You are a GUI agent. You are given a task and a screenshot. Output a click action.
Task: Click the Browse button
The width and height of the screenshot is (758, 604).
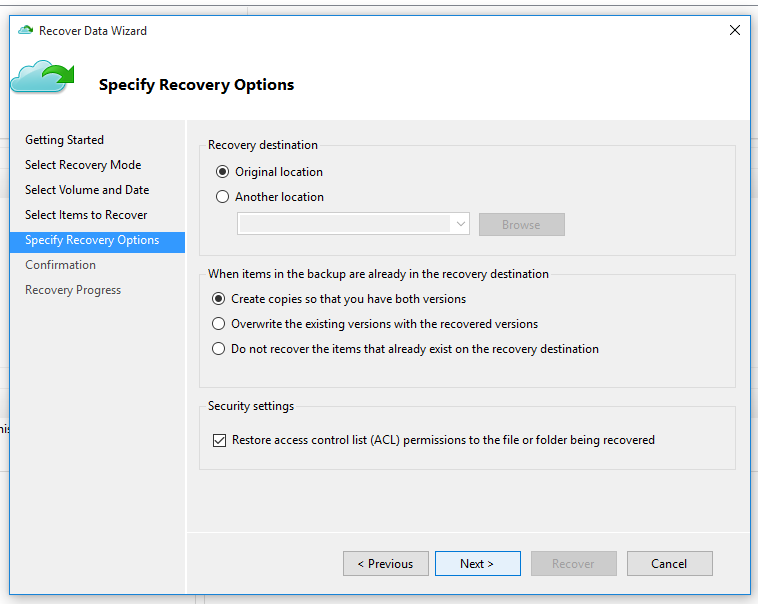pyautogui.click(x=522, y=225)
